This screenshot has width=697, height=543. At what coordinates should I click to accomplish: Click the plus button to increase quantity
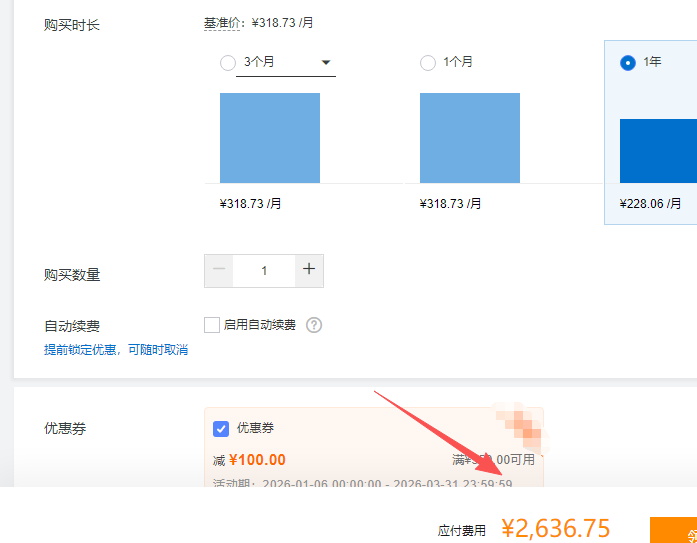click(x=309, y=270)
